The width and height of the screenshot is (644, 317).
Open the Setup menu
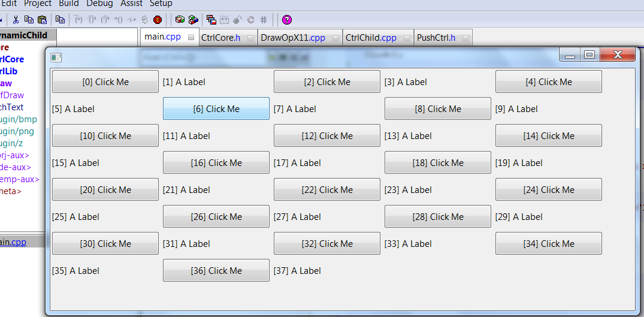tap(161, 4)
